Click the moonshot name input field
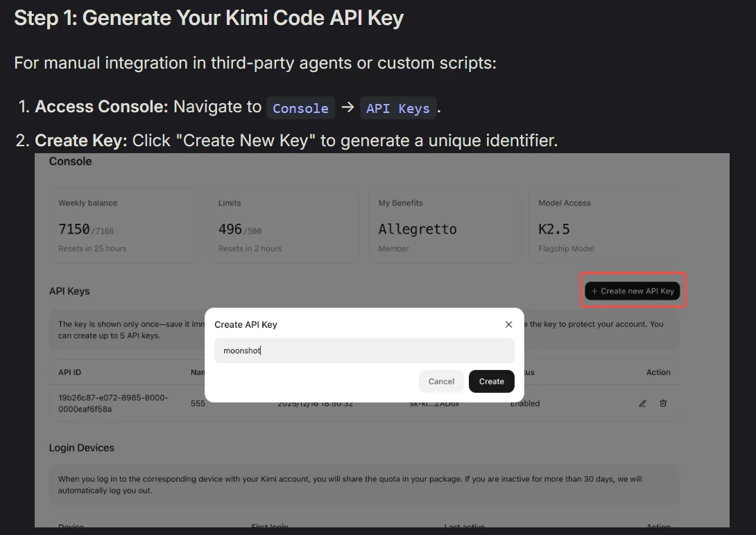Image resolution: width=756 pixels, height=535 pixels. 364,351
